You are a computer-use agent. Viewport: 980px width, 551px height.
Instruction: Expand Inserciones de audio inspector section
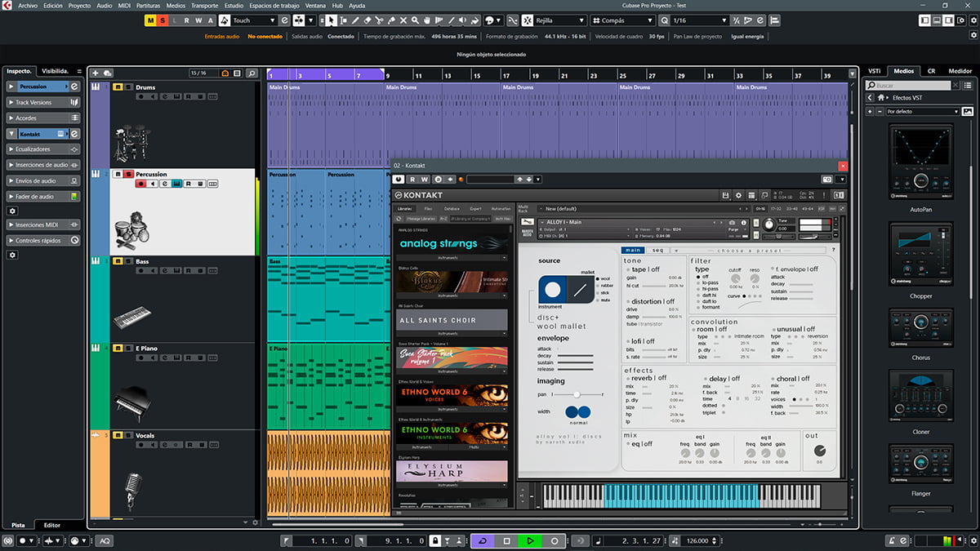click(43, 165)
